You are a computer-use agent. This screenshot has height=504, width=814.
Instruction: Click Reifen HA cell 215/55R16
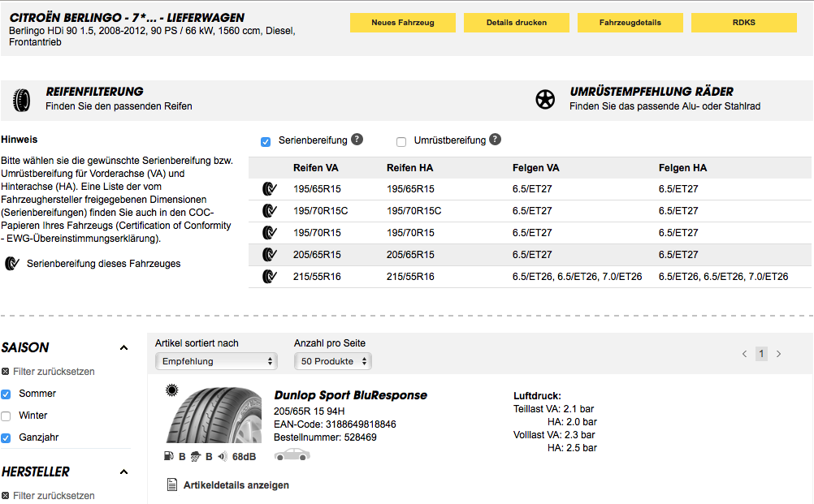[410, 277]
